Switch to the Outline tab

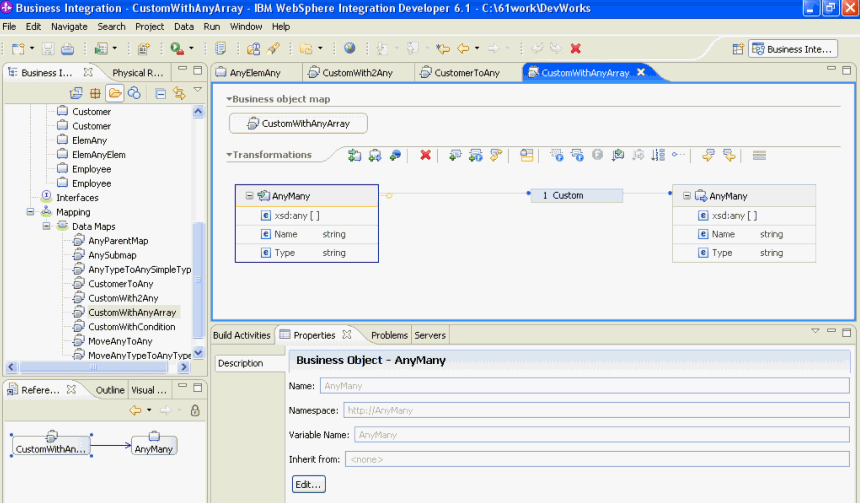click(110, 390)
